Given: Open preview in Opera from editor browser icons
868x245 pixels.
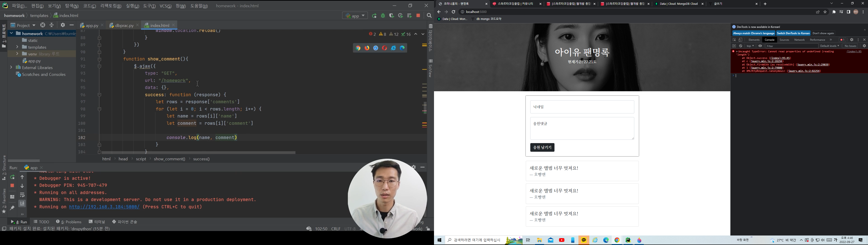Looking at the screenshot, I should tap(384, 48).
